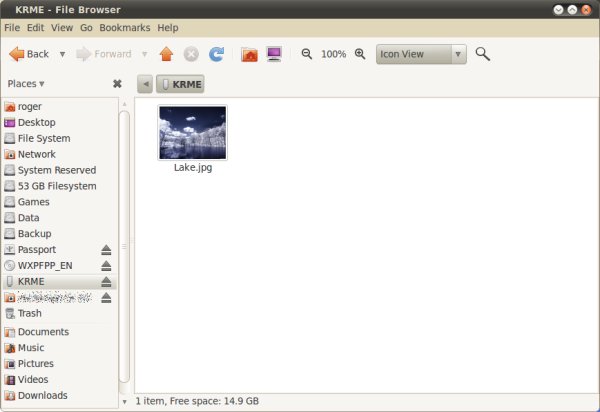Maximize the KRME File Browser window
The width and height of the screenshot is (600, 412).
572,10
